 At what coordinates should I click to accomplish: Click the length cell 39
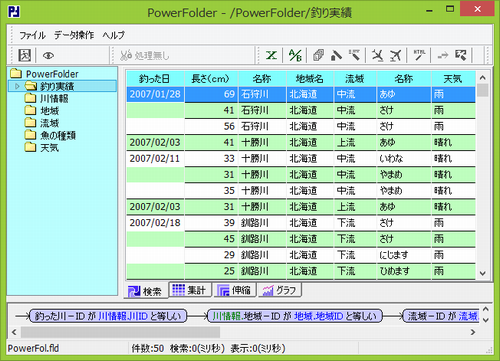click(x=211, y=223)
